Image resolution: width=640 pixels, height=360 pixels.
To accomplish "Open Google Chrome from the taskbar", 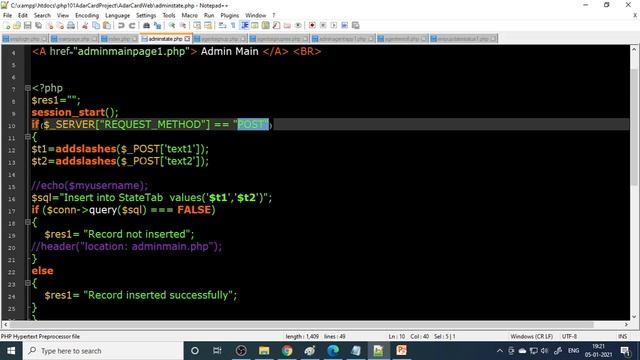I will [287, 351].
